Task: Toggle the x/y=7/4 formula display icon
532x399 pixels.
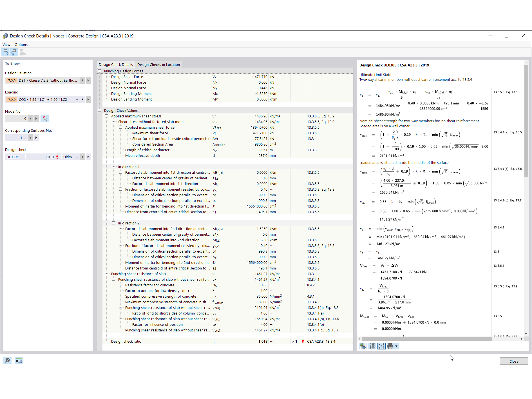Action: click(x=381, y=346)
